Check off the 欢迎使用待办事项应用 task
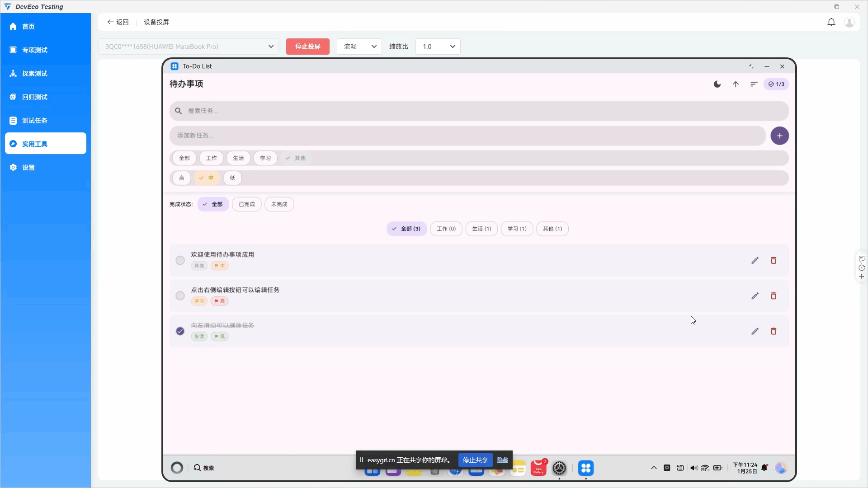 point(180,260)
